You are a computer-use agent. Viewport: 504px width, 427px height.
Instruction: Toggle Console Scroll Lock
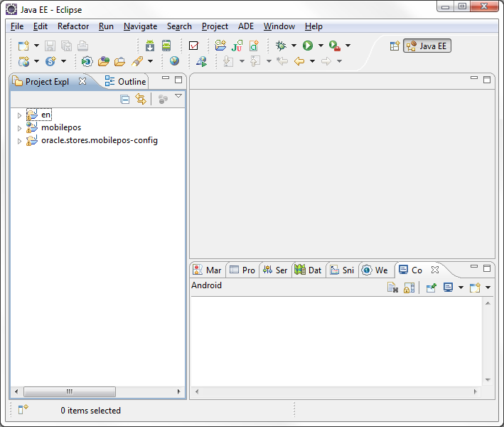409,288
